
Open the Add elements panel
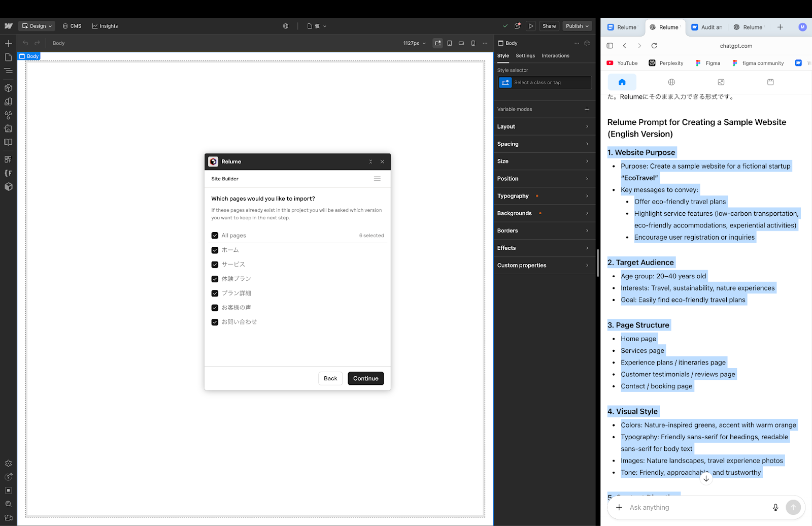click(9, 43)
